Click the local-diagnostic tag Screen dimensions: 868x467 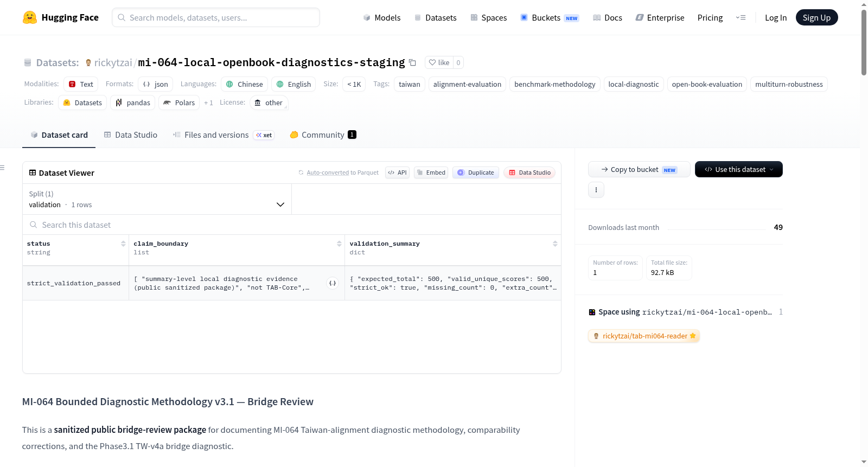(634, 84)
